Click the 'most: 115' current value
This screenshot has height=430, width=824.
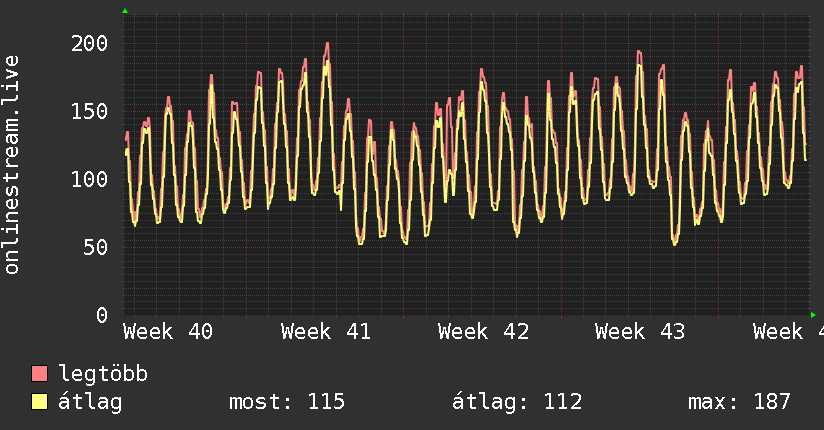tap(287, 402)
